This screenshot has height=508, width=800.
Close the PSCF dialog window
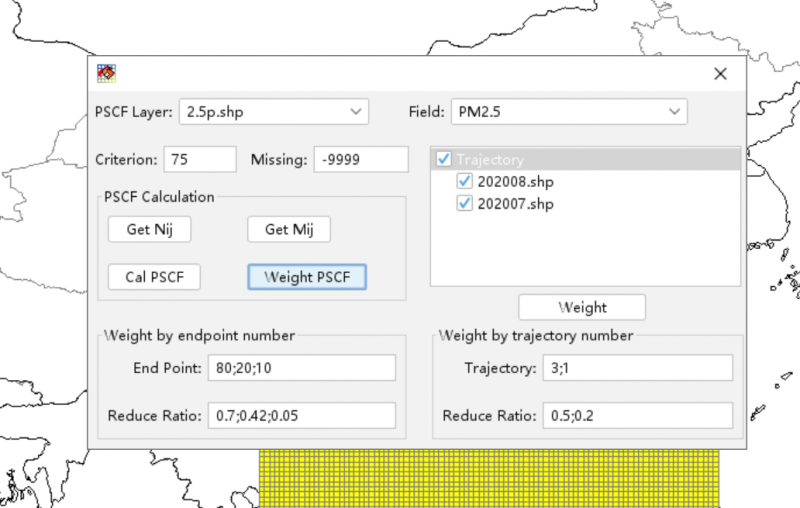(x=719, y=73)
